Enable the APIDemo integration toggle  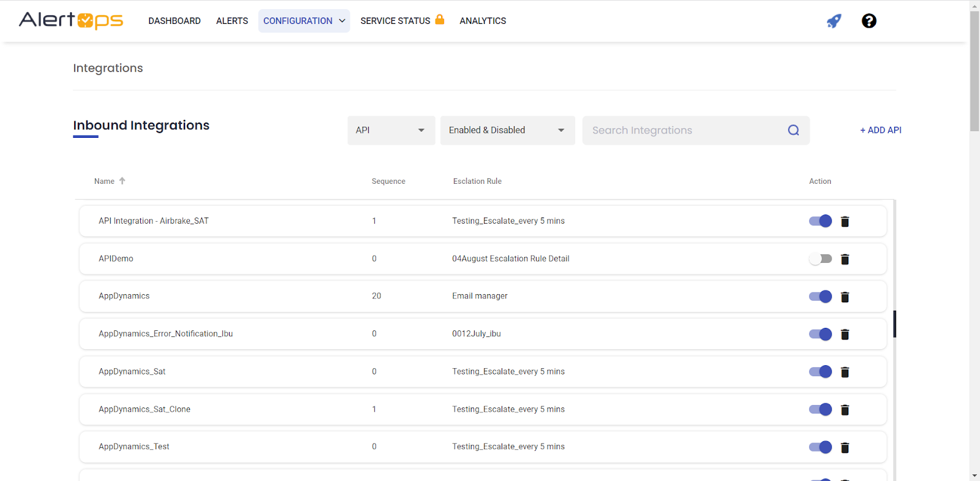820,259
